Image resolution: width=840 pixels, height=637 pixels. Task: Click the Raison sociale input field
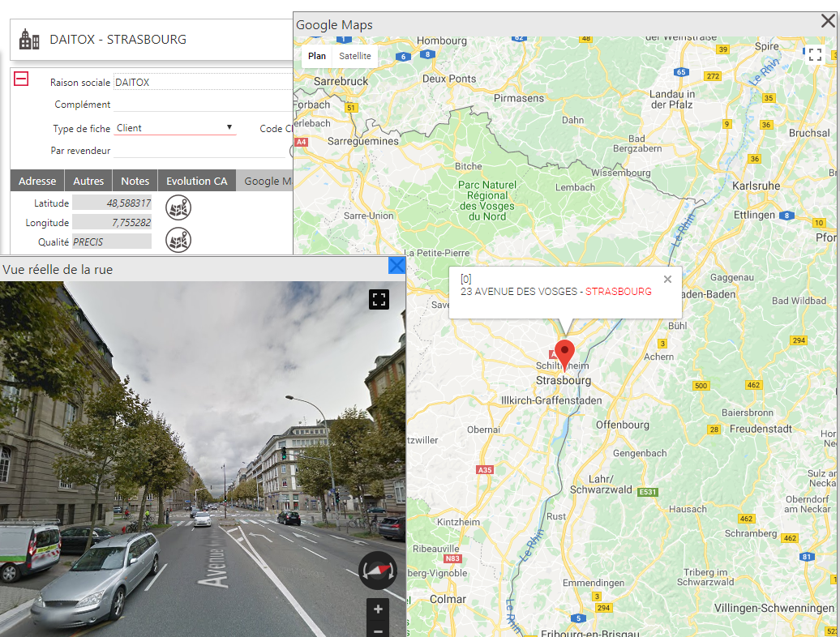point(204,82)
